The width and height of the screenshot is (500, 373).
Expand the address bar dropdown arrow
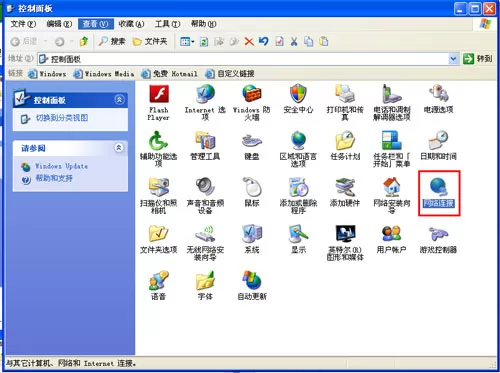coord(453,59)
